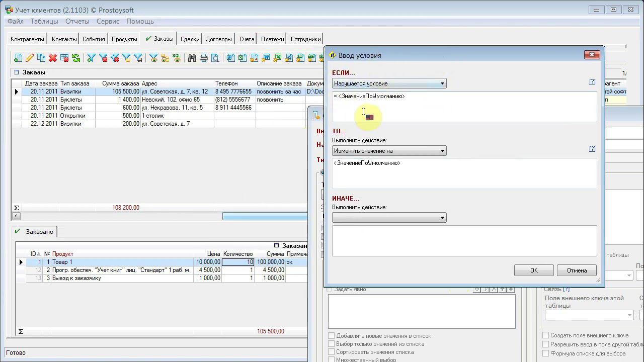Expand the empty ИНАЧЕ action dropdown
Image resolution: width=644 pixels, height=362 pixels.
click(389, 218)
